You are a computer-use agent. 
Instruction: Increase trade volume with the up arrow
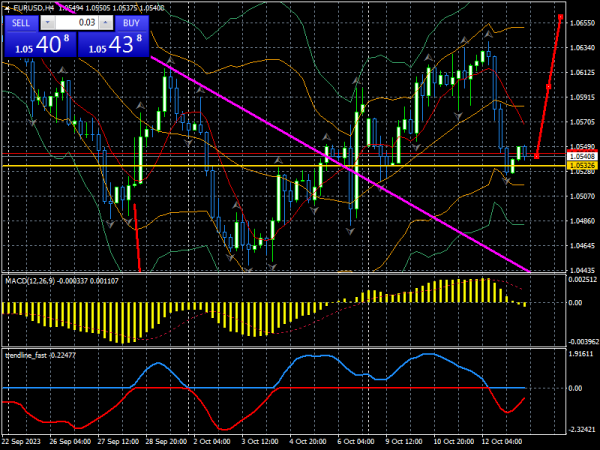click(x=106, y=22)
